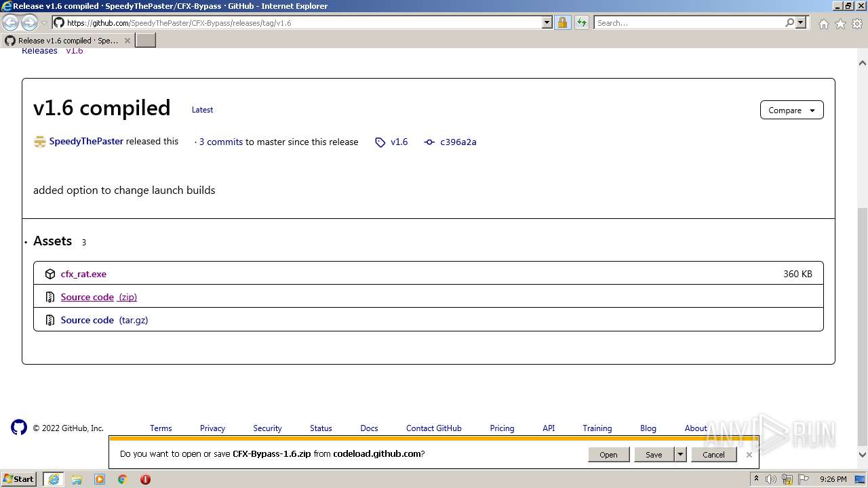Open the Blog footer link
Image resolution: width=868 pixels, height=488 pixels.
pos(648,428)
